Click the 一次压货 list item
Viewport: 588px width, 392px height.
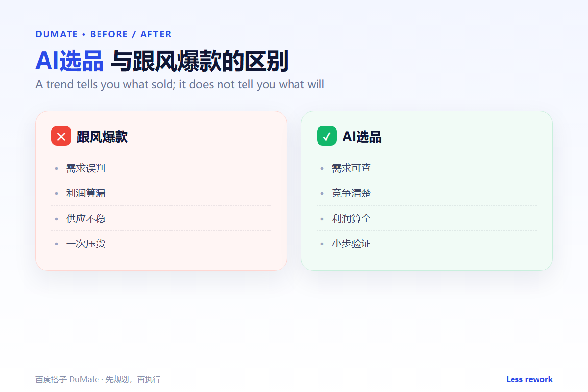tap(161, 244)
